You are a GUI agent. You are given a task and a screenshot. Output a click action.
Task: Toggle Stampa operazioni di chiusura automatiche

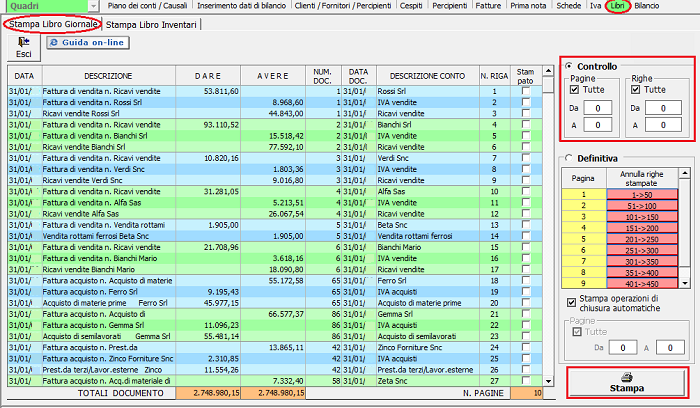571,303
